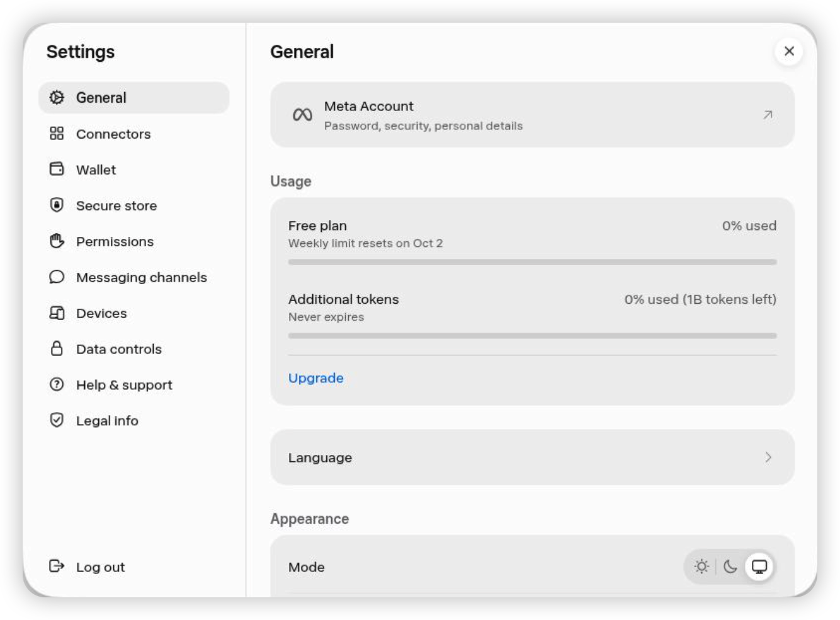Click the 'Never expires' text
Viewport: 840px width, 620px height.
tap(326, 317)
